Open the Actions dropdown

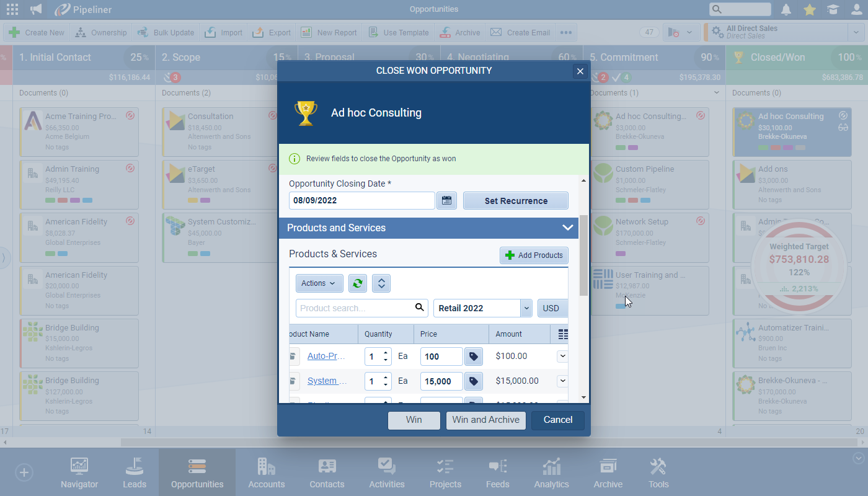(x=319, y=283)
